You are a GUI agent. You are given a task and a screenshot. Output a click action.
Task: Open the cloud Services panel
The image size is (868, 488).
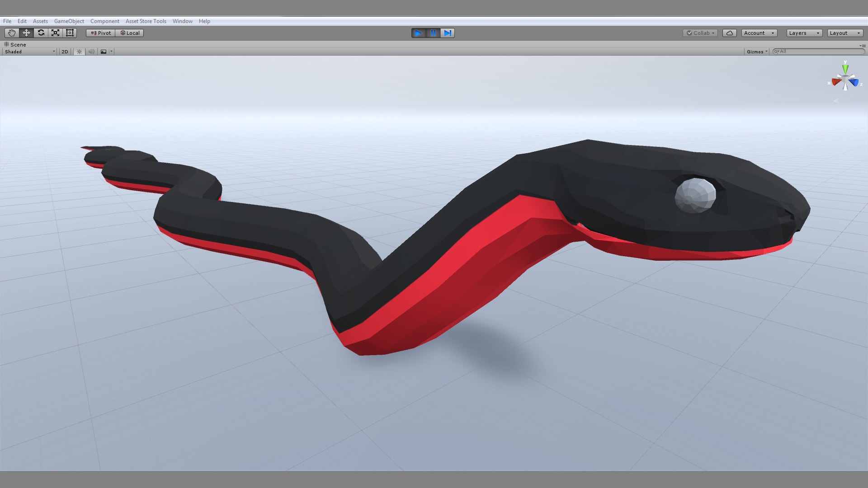730,33
